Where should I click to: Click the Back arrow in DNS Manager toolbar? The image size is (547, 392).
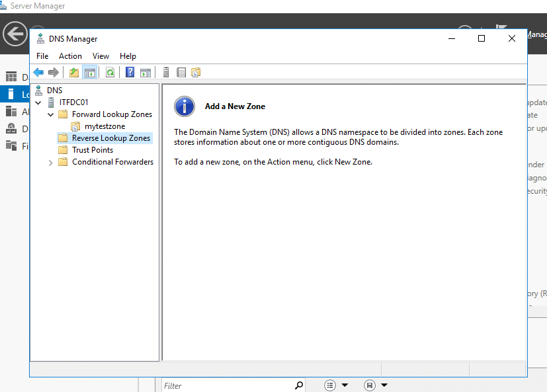point(38,73)
